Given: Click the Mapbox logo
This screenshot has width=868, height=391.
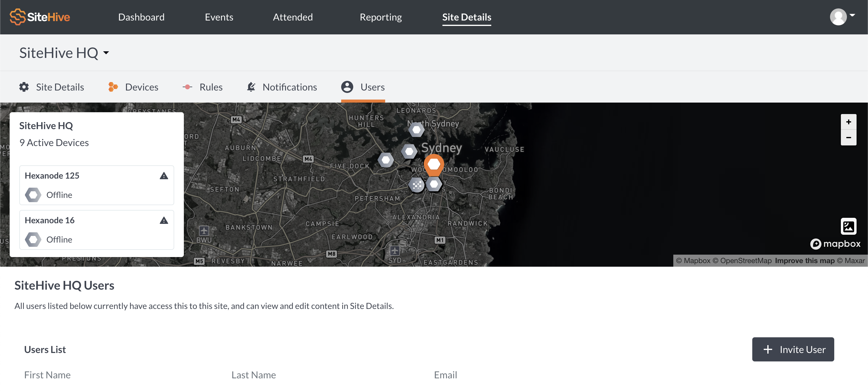Looking at the screenshot, I should coord(835,243).
